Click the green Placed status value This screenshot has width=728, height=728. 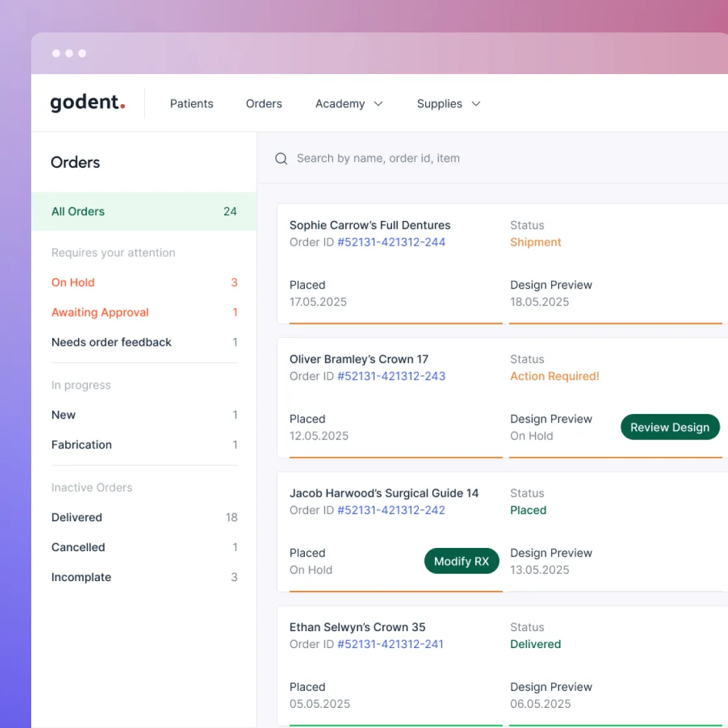(x=528, y=510)
